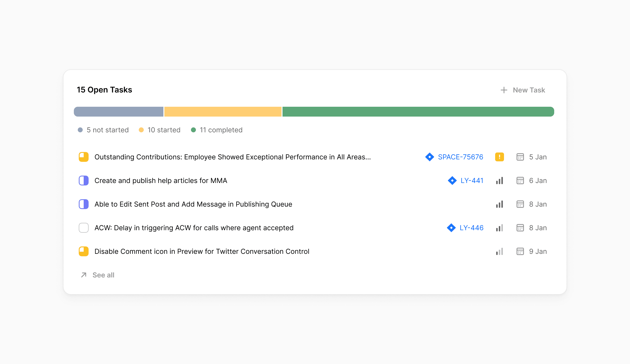Click the plus icon beside New Task
The width and height of the screenshot is (630, 364).
pos(504,90)
